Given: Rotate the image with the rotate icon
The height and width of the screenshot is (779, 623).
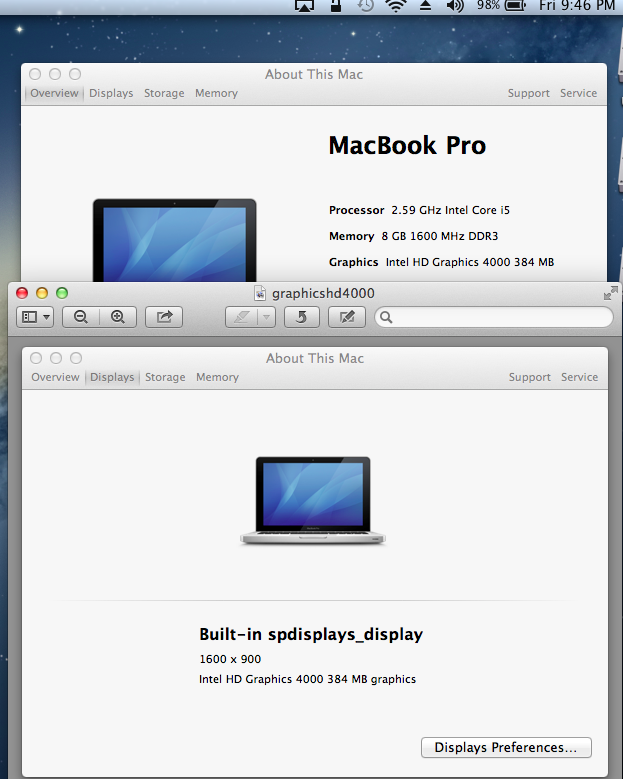Looking at the screenshot, I should click(x=302, y=317).
